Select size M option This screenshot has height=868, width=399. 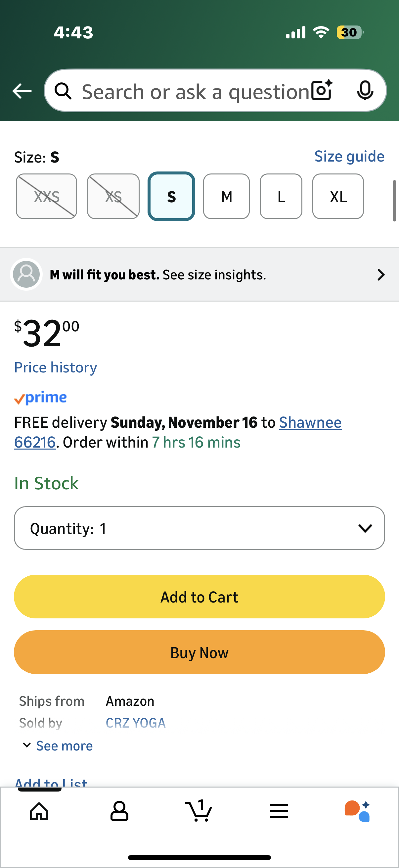[x=226, y=196]
